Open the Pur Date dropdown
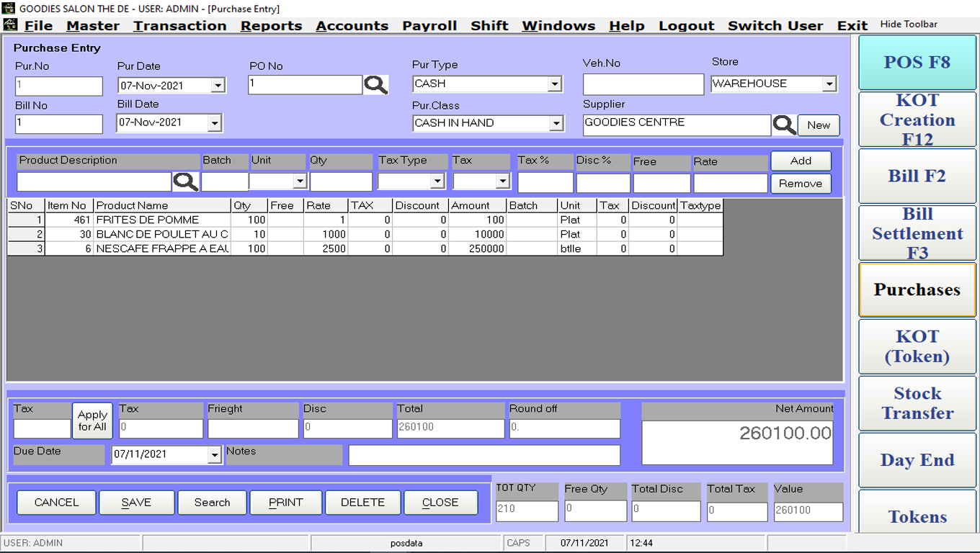 click(218, 86)
